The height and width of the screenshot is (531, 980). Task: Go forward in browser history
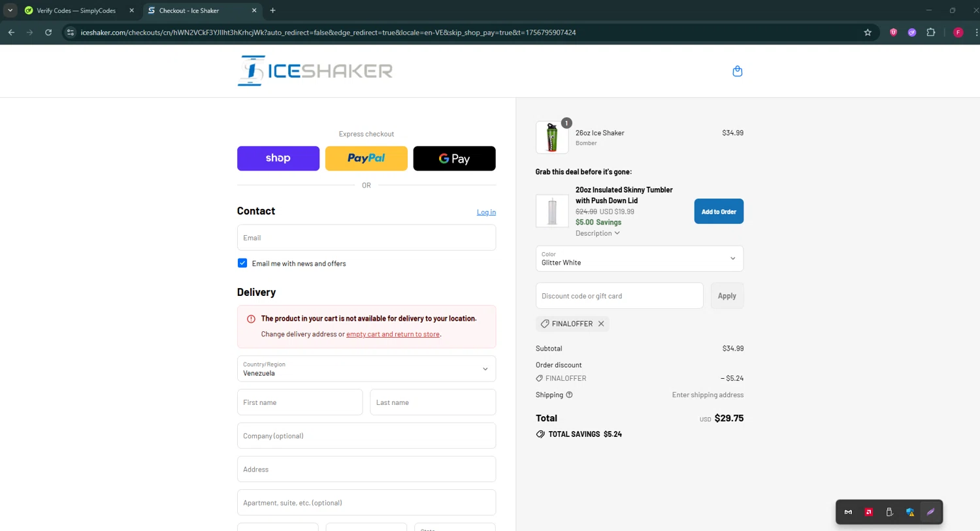click(x=29, y=32)
